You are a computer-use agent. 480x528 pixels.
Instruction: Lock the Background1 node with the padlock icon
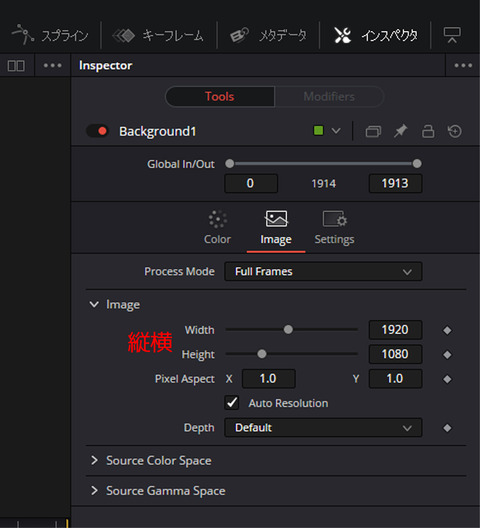point(428,131)
